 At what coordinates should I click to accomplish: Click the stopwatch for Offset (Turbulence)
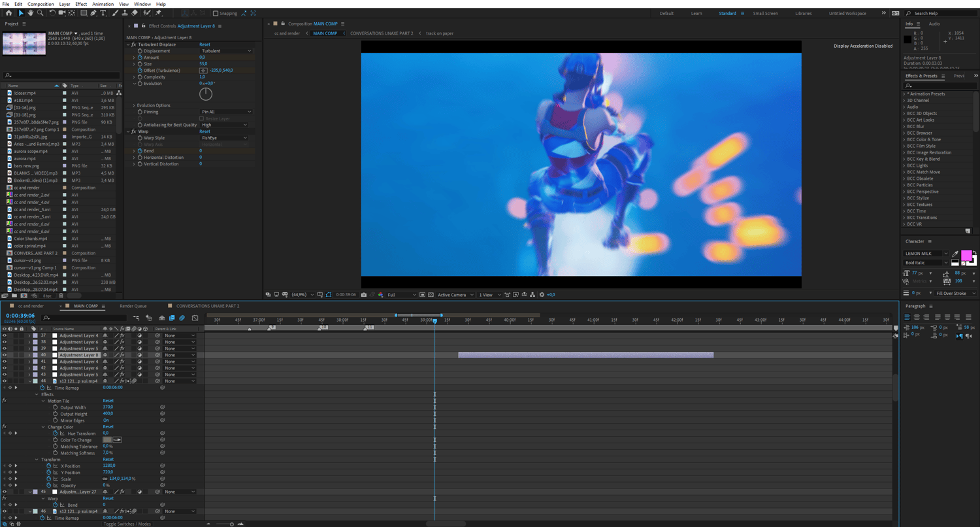click(x=140, y=71)
